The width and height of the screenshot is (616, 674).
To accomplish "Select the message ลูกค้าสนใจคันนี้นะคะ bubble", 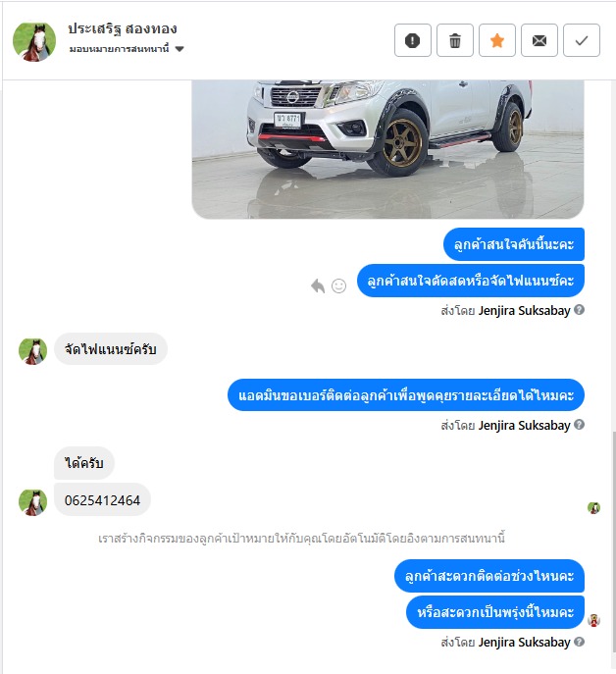I will 514,244.
